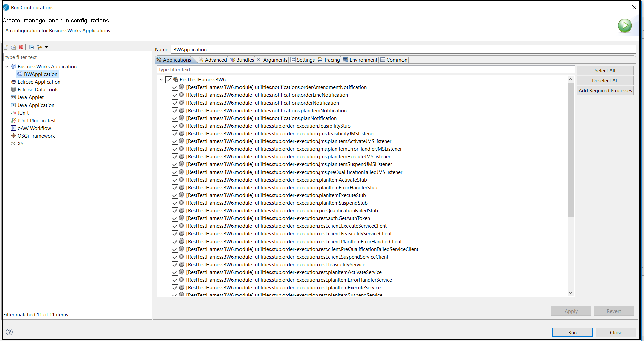Image resolution: width=644 pixels, height=341 pixels.
Task: Uncheck the planItemErrorHandlerStub checkbox
Action: coord(175,188)
